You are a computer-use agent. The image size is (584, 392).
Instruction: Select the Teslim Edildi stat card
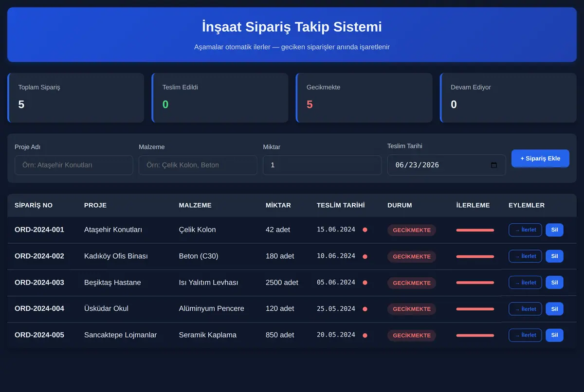[x=220, y=98]
